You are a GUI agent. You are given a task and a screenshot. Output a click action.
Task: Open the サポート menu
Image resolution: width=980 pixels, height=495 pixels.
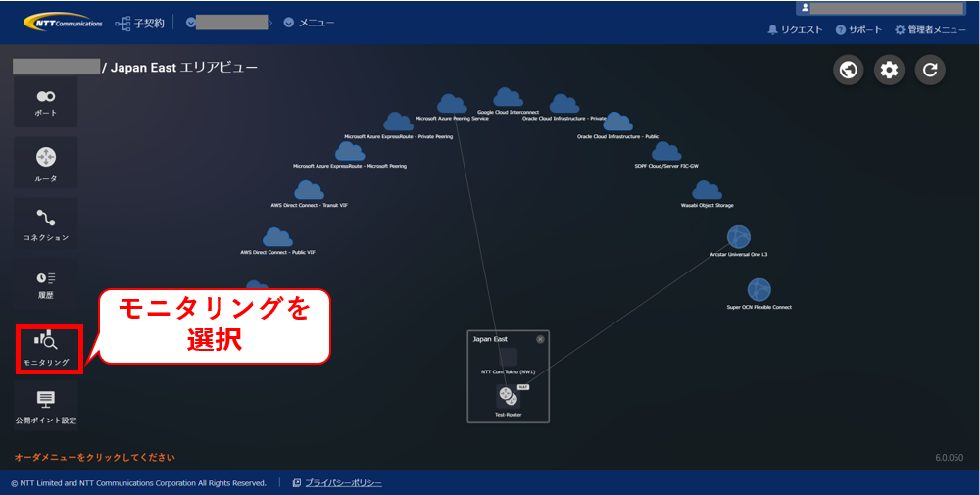pos(858,30)
